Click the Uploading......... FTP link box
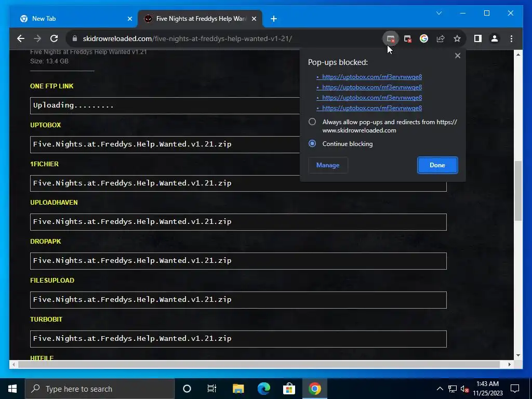Screen dimensions: 532x399 point(165,105)
